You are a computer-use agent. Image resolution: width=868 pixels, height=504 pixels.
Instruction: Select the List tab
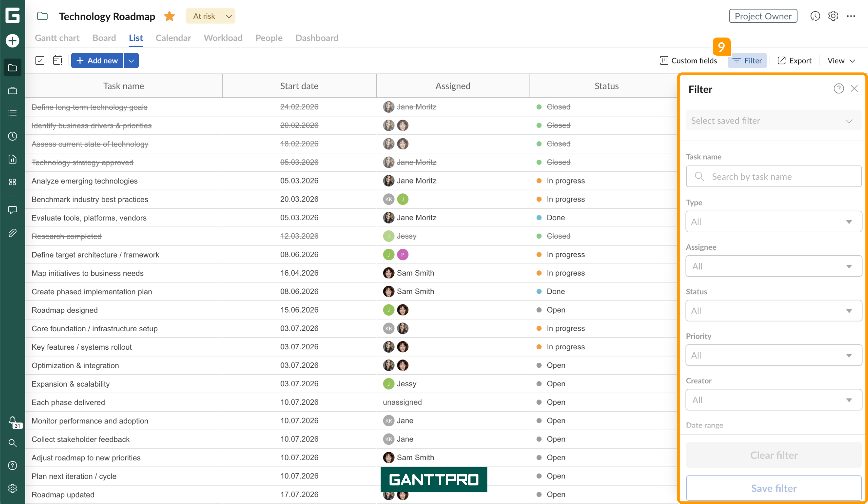point(136,38)
